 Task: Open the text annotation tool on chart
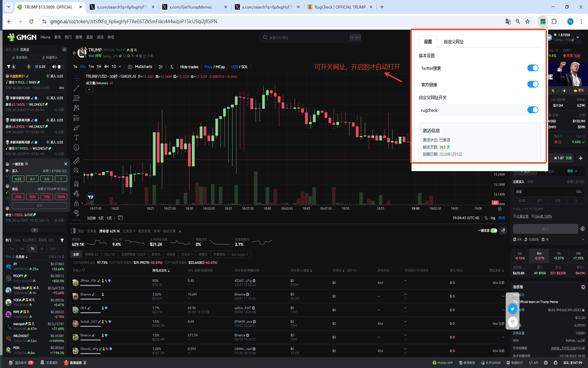point(76,138)
